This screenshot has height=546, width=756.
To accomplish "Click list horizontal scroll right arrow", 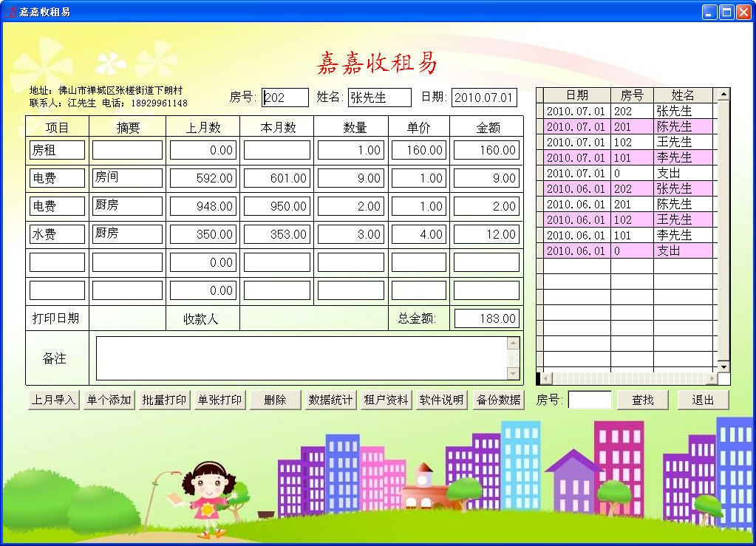I will tap(712, 379).
